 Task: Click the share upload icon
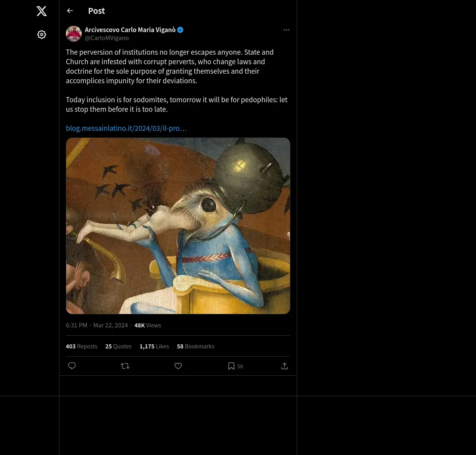coord(284,366)
